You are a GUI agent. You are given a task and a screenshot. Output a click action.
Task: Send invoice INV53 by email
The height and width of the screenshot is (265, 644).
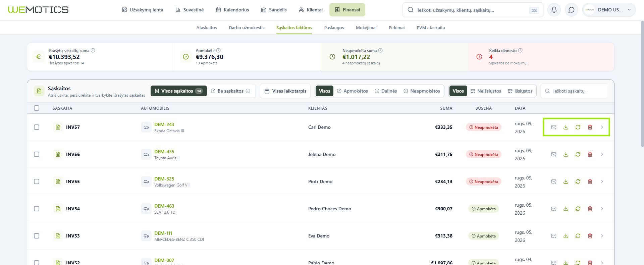coord(554,236)
